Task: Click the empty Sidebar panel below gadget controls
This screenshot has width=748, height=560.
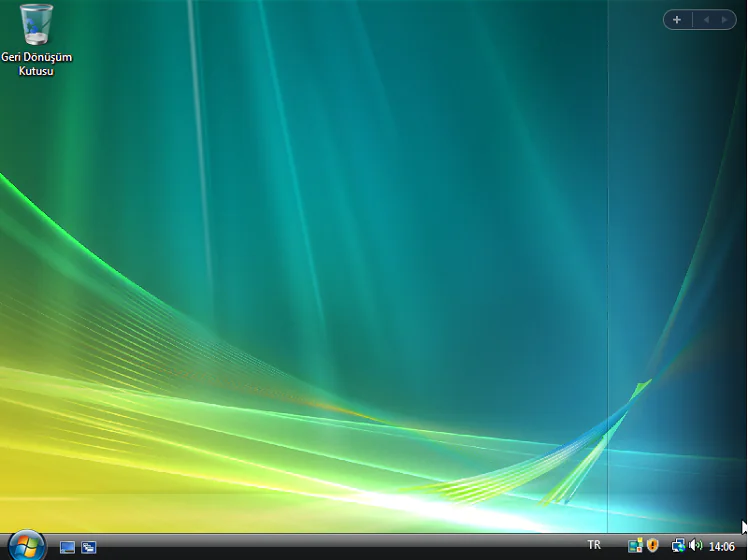Action: 677,200
